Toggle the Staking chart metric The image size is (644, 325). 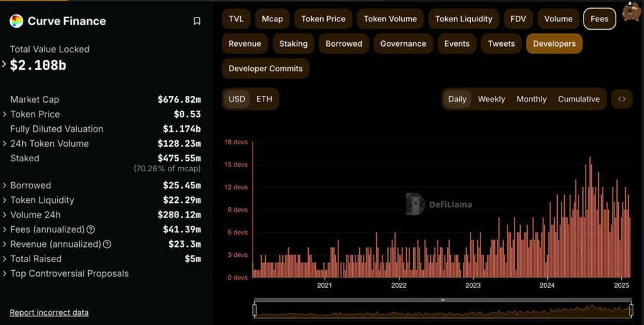tap(293, 43)
